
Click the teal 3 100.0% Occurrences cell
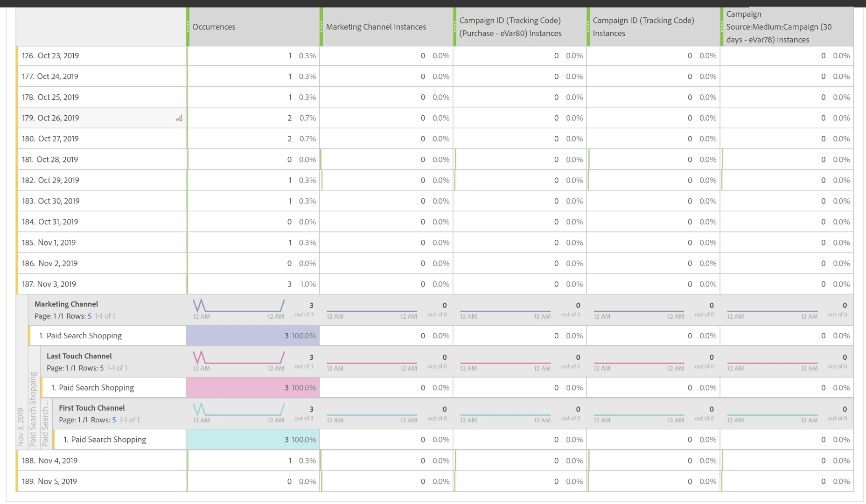253,440
